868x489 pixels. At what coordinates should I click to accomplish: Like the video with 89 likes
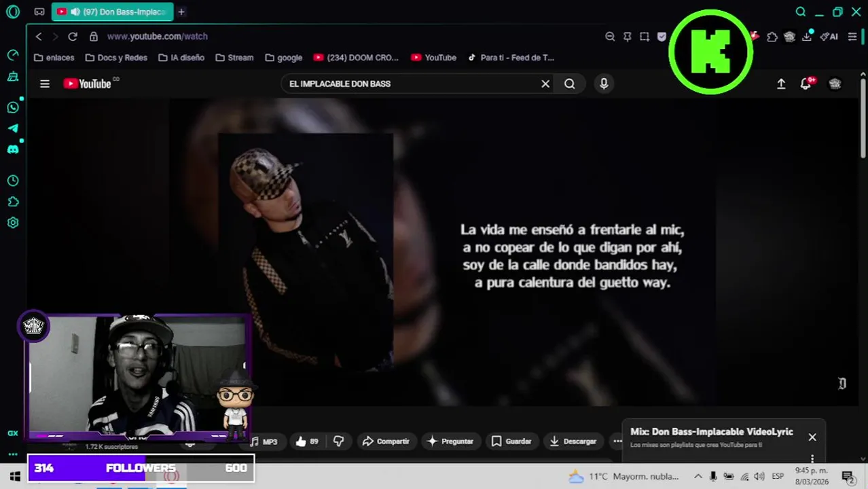[307, 441]
